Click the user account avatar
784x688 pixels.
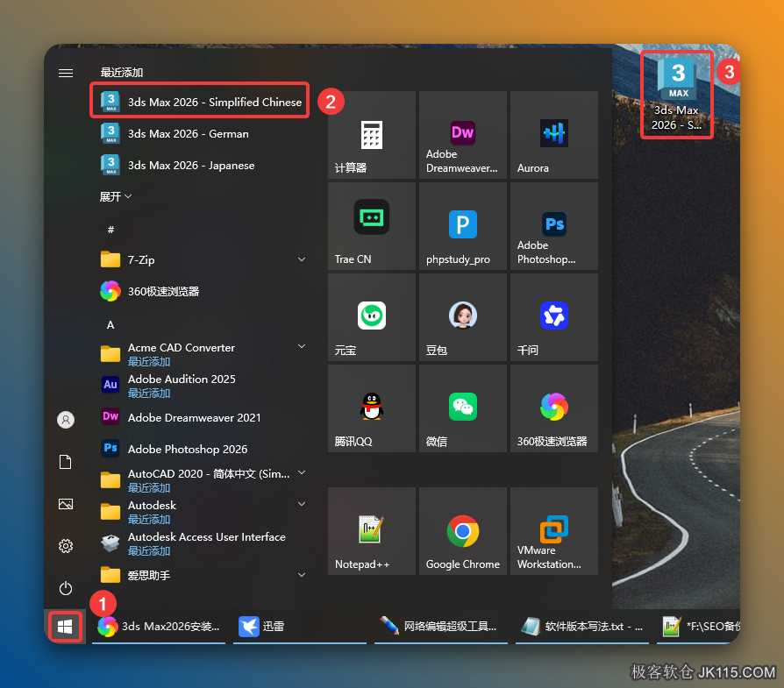click(66, 420)
